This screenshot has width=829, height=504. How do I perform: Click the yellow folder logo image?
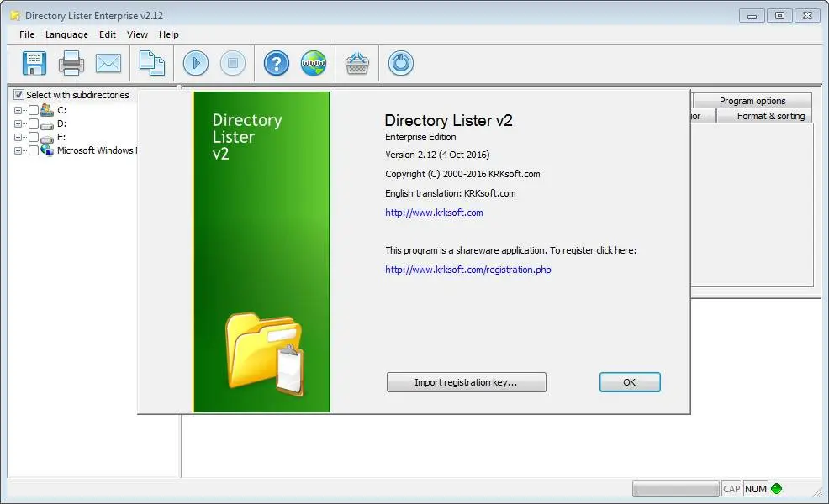(x=266, y=354)
